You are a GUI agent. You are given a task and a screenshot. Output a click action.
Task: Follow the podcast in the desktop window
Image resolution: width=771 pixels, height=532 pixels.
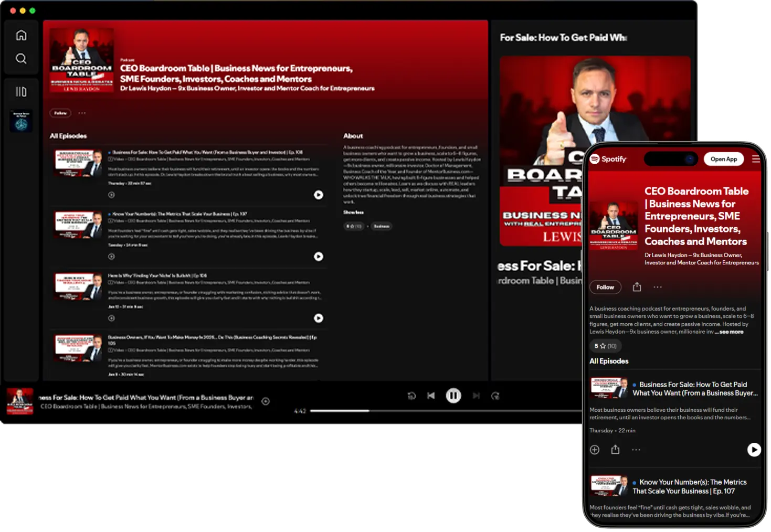pyautogui.click(x=60, y=113)
